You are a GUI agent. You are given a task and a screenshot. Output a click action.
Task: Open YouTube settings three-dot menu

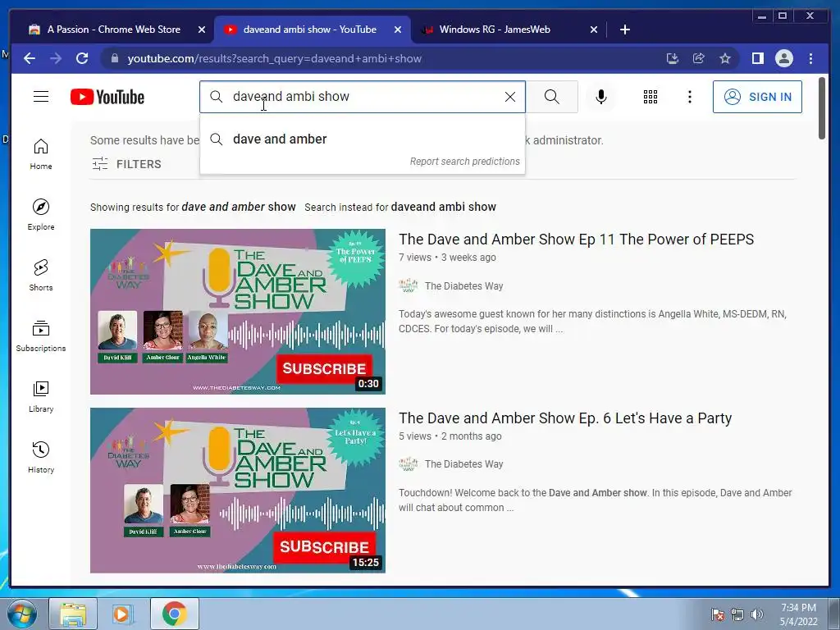[689, 97]
